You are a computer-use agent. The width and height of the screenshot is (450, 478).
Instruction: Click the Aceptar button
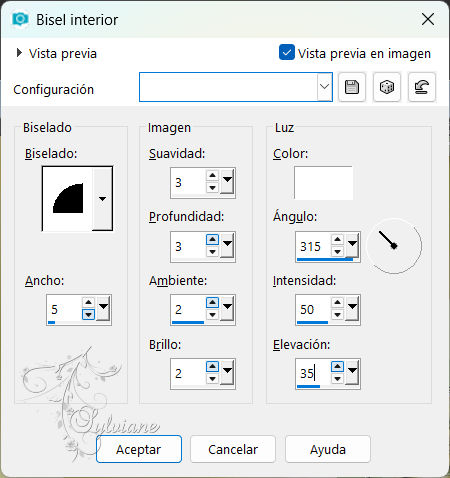pyautogui.click(x=139, y=449)
